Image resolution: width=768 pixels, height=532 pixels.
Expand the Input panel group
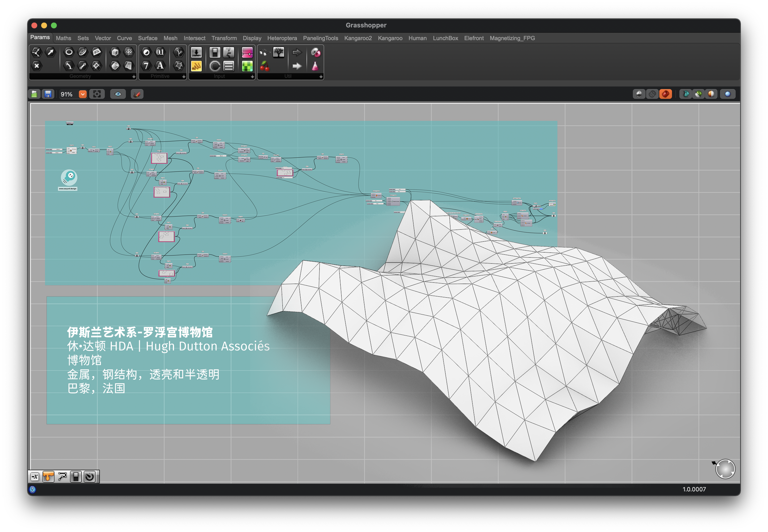pyautogui.click(x=252, y=77)
